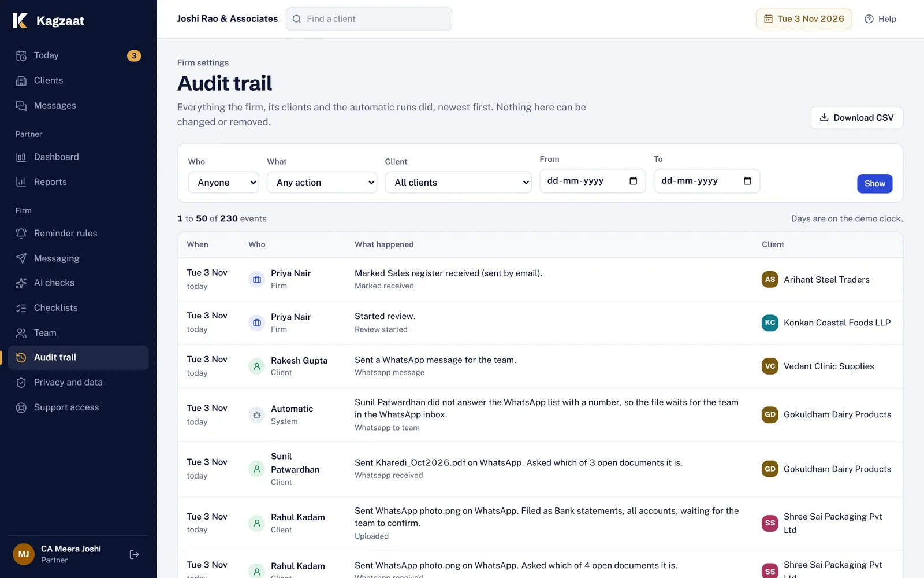Open the To date calendar picker icon

coord(747,181)
